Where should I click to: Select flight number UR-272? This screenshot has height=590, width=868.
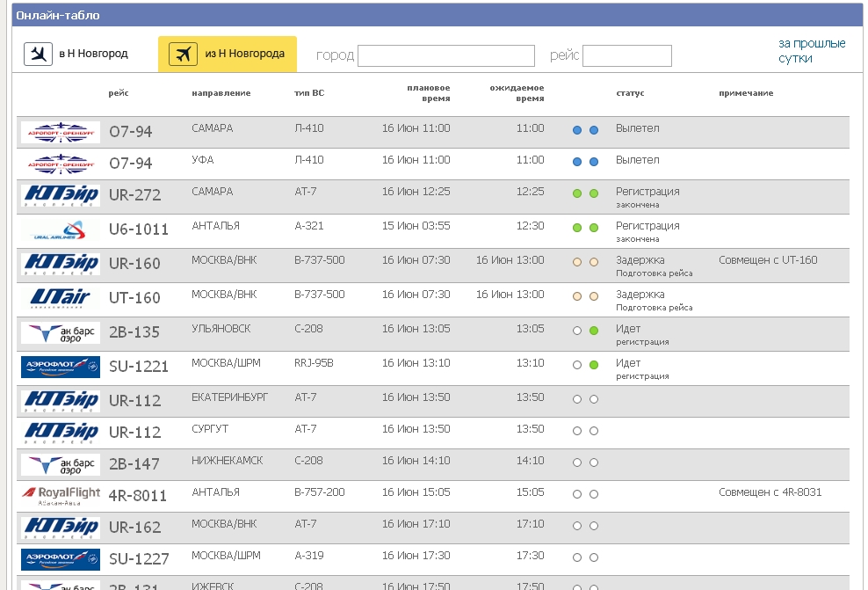coord(135,195)
